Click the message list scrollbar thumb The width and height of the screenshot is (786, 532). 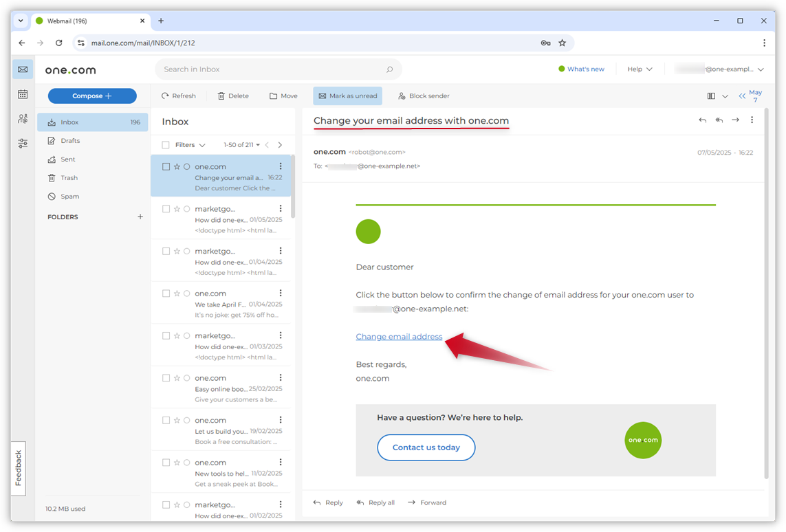point(293,186)
